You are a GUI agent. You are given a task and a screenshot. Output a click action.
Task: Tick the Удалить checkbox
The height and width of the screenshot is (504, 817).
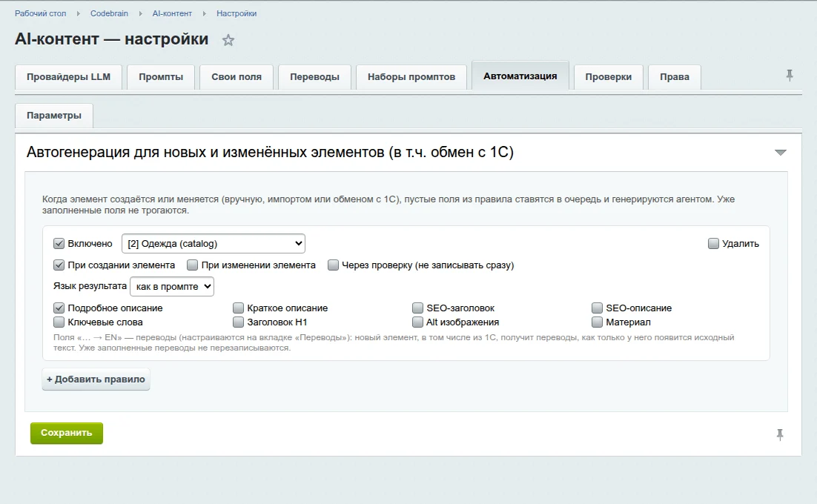pyautogui.click(x=713, y=243)
